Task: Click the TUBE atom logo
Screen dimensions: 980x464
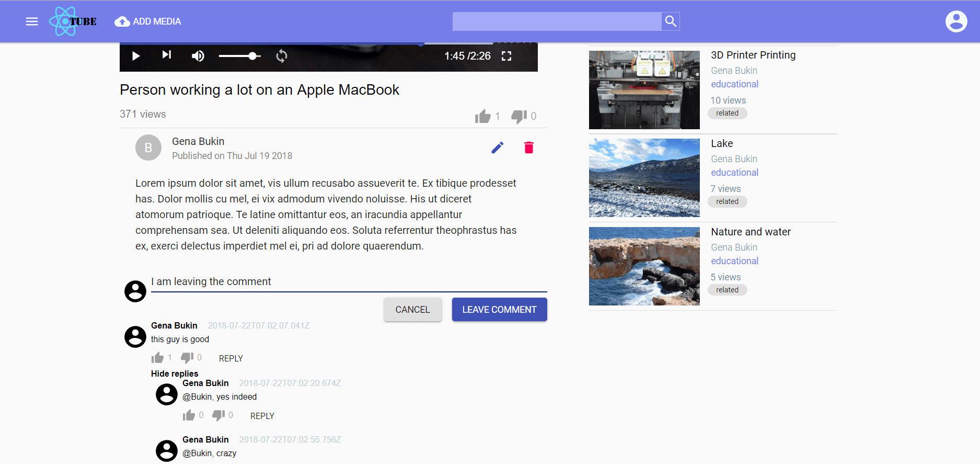Action: [x=73, y=21]
